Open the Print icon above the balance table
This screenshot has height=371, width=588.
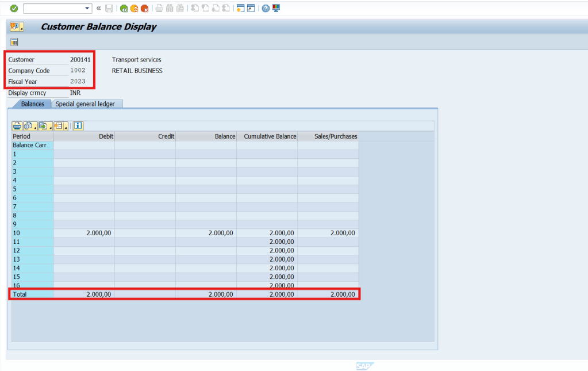(x=17, y=125)
